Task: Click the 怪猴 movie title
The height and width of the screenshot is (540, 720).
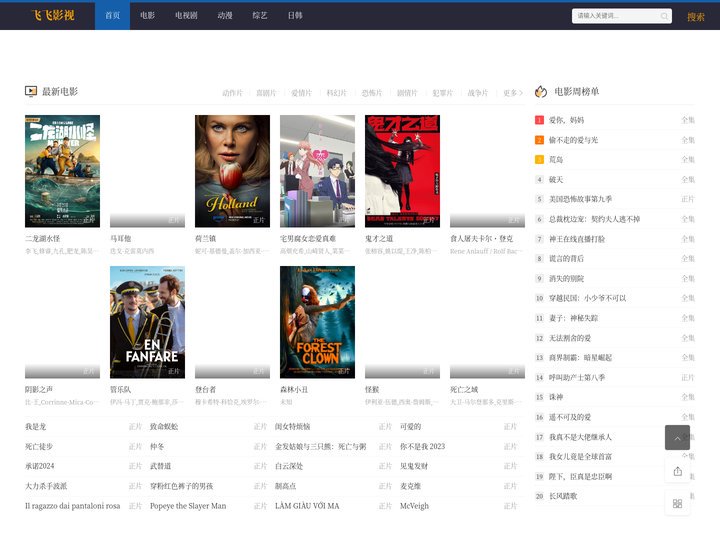Action: [372, 389]
